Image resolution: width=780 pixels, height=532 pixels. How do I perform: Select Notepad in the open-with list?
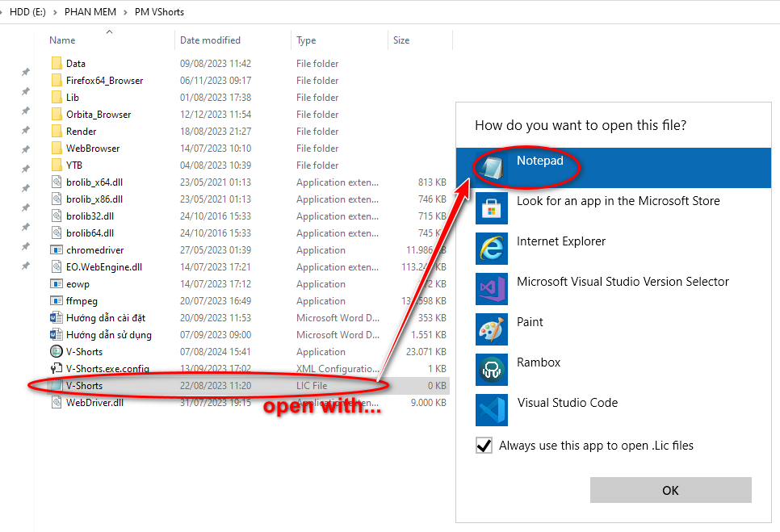[614, 168]
